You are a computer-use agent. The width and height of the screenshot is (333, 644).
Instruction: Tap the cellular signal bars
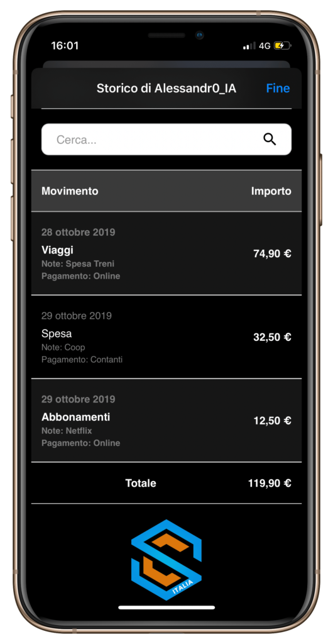click(249, 45)
